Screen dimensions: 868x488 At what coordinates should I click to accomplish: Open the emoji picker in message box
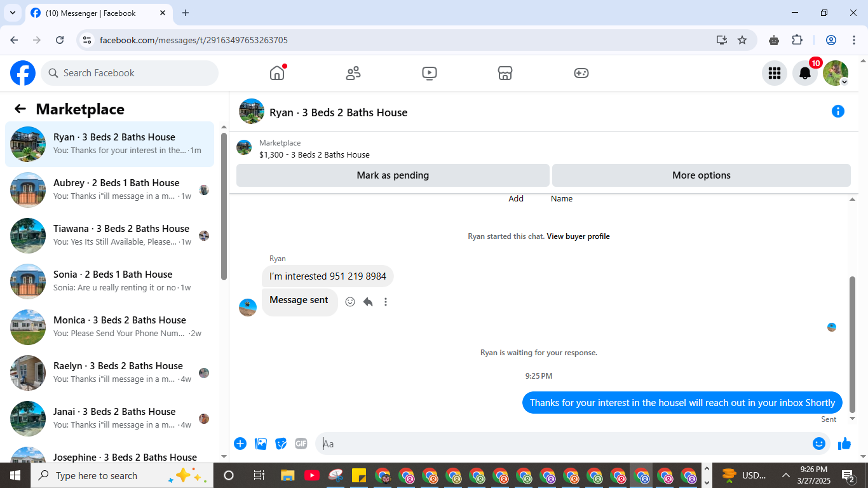[819, 444]
